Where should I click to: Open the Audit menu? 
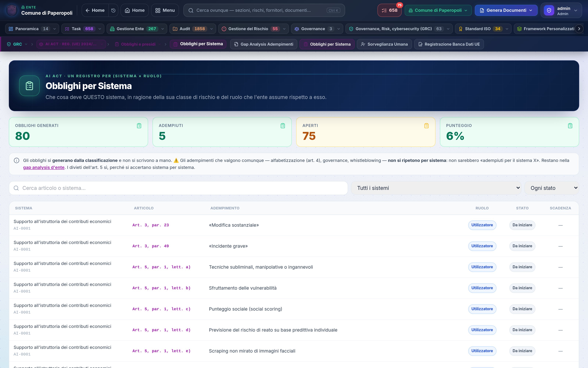point(193,29)
